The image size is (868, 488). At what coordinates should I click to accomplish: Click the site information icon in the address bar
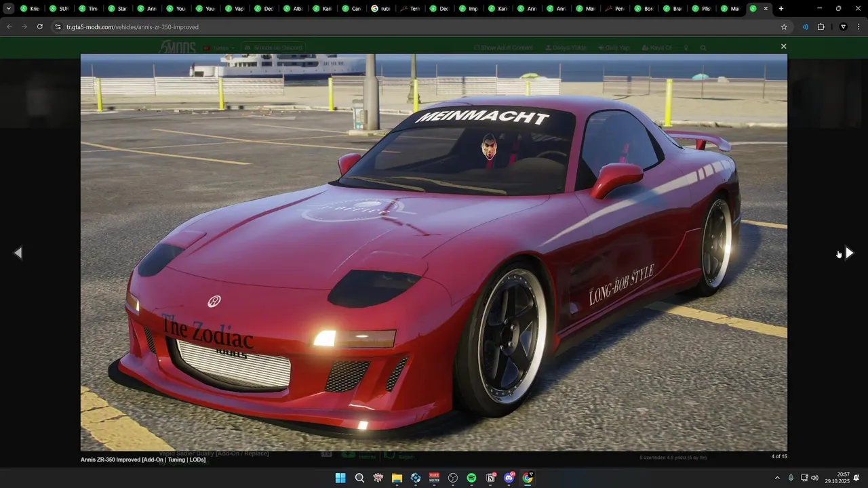[x=58, y=26]
